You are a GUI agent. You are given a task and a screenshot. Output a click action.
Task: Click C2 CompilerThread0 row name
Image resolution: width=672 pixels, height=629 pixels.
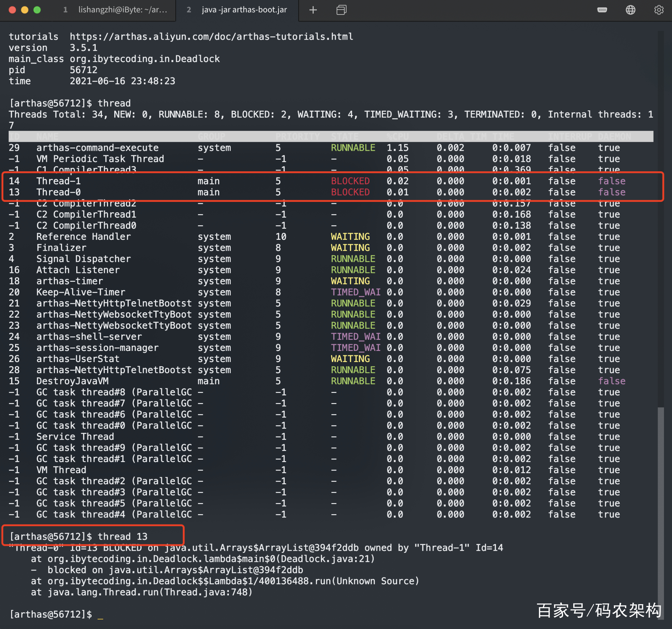pos(86,226)
